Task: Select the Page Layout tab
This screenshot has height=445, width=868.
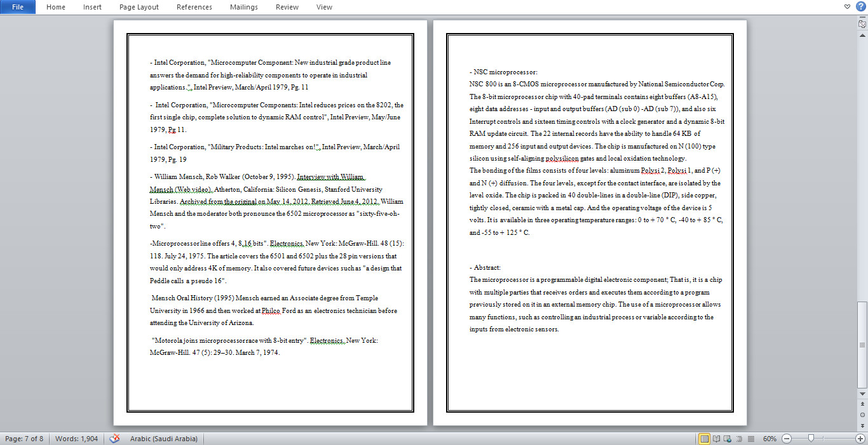Action: tap(139, 7)
